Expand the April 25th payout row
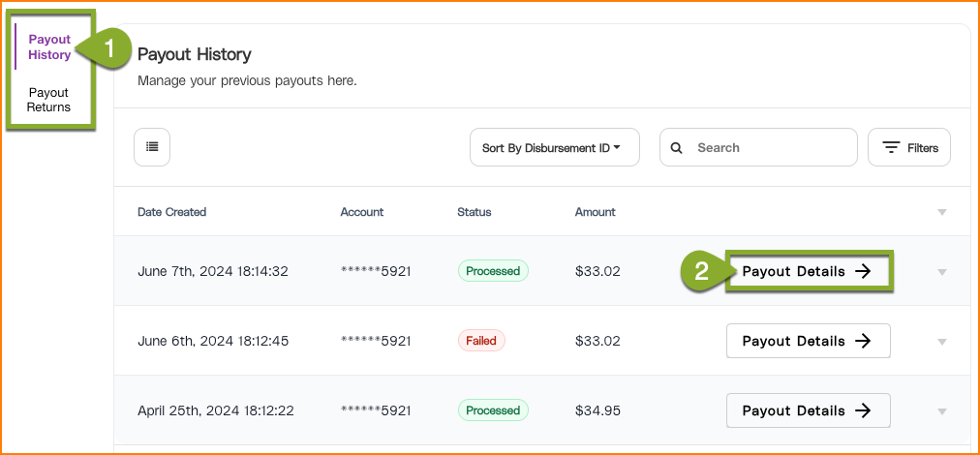This screenshot has width=980, height=455. (x=941, y=411)
